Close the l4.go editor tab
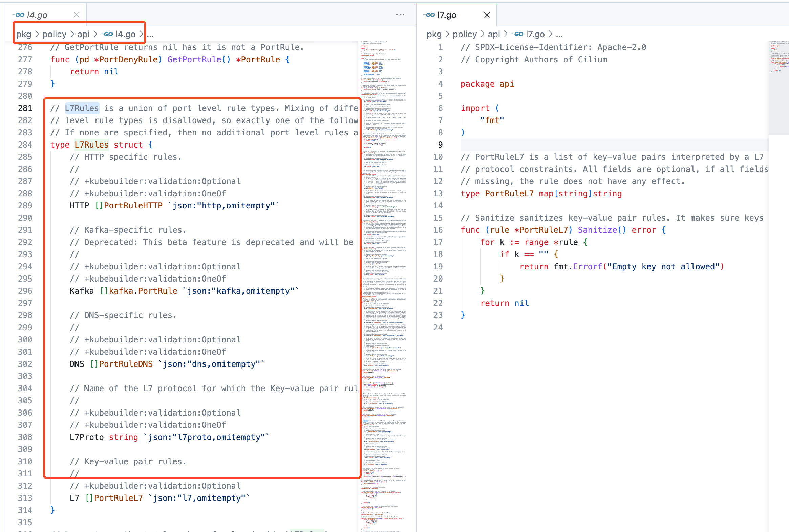 [77, 15]
